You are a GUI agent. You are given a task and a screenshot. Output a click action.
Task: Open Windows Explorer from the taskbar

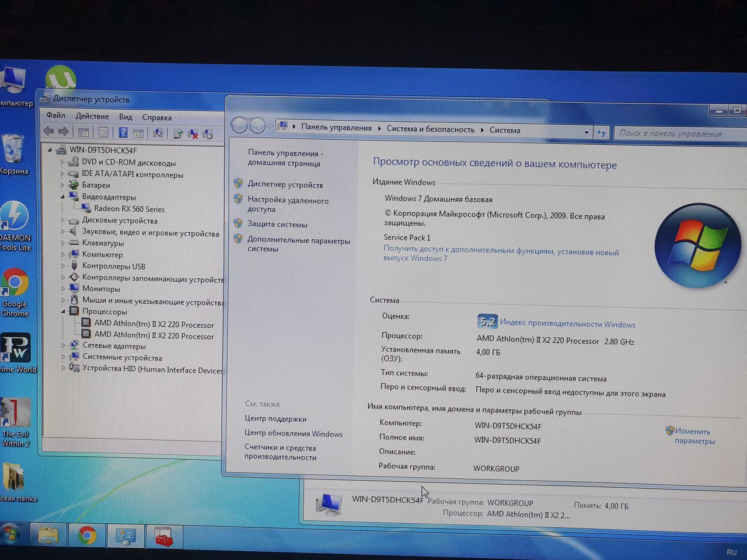point(48,535)
